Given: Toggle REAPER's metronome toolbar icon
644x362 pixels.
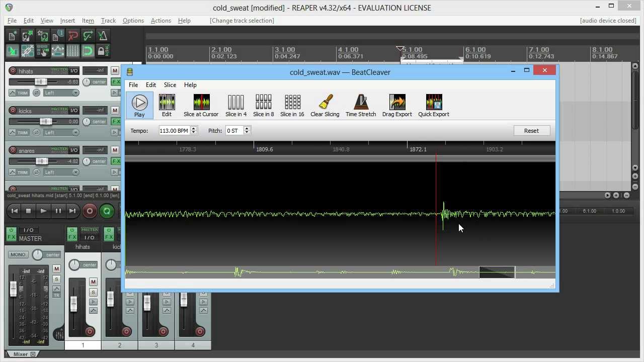Looking at the screenshot, I should pyautogui.click(x=103, y=36).
